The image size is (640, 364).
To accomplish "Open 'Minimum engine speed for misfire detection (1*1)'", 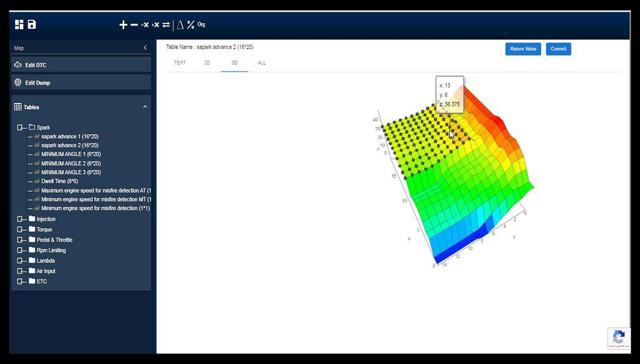I will pos(95,208).
